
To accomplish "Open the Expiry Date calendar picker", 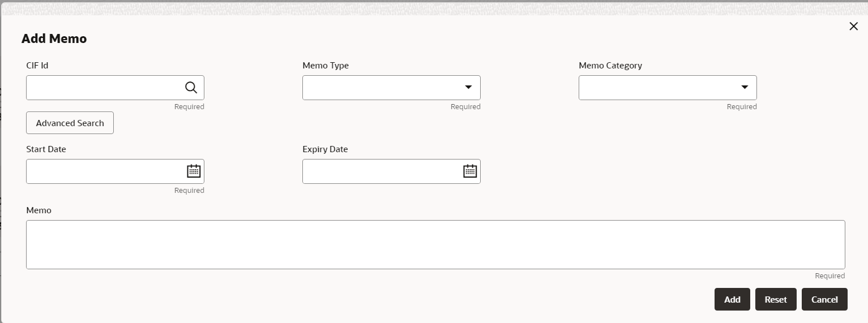I will coord(470,171).
